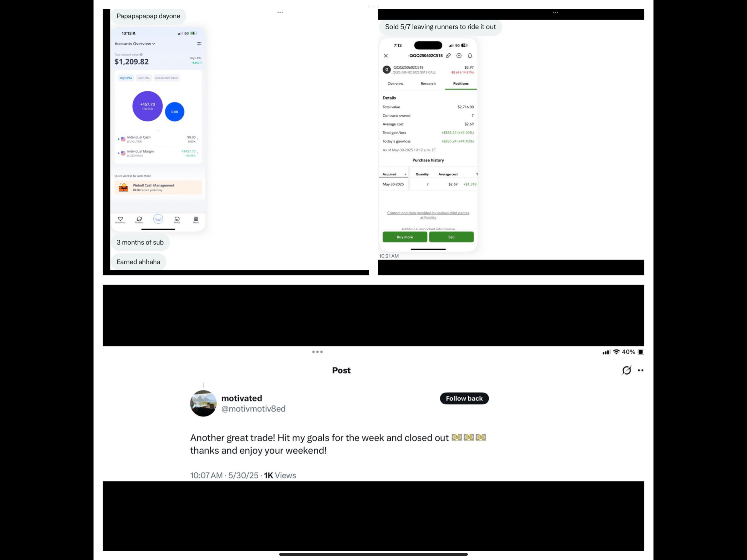Tap the purple +457.70 bubble
747x560 pixels.
(148, 106)
